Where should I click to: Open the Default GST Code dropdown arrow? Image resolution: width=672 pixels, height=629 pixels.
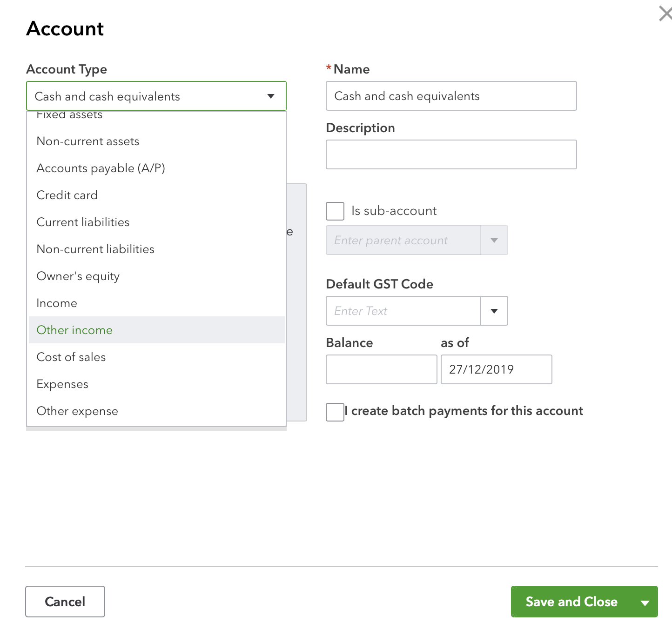click(x=493, y=311)
